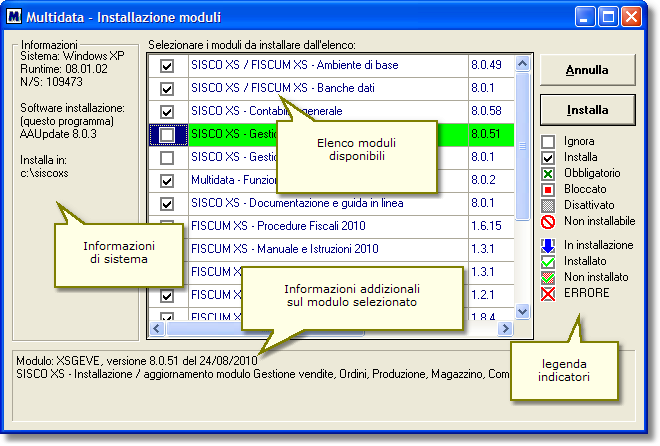Click the Installa button
The image size is (660, 446).
pyautogui.click(x=587, y=110)
